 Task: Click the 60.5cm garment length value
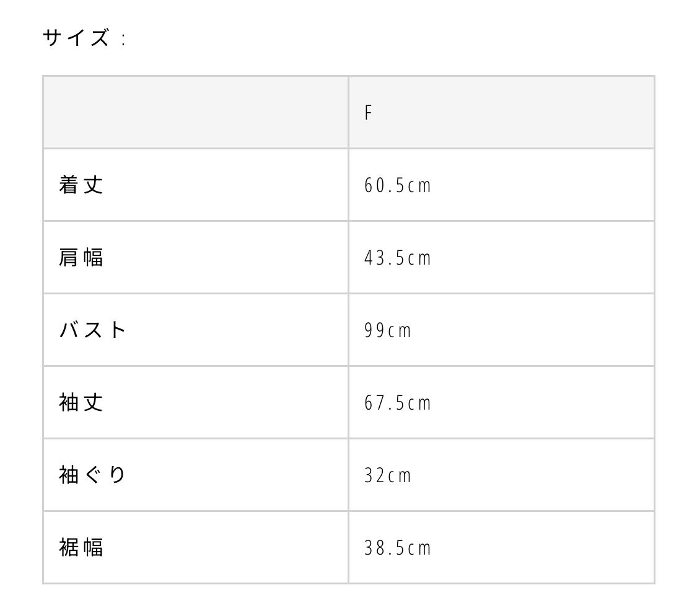[x=397, y=185]
